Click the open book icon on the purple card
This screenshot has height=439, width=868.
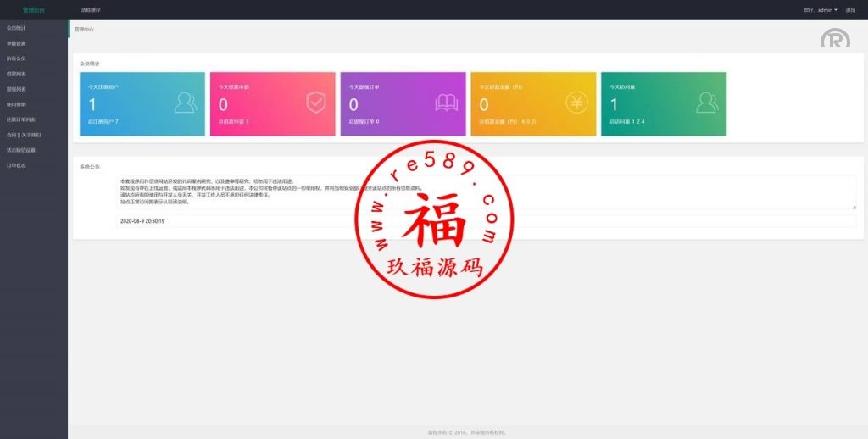click(446, 103)
